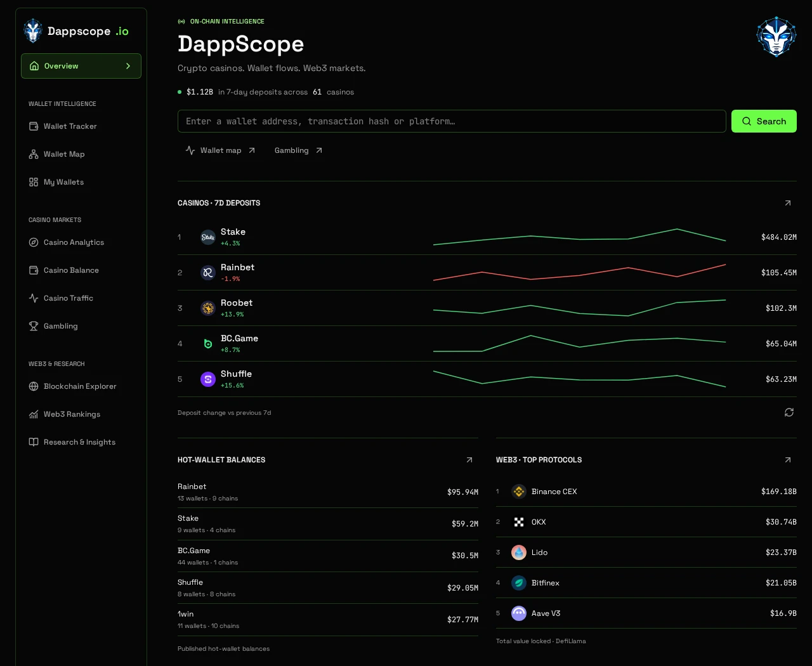Follow the Wallet map quick link
Image resolution: width=812 pixels, height=666 pixels.
pyautogui.click(x=220, y=150)
